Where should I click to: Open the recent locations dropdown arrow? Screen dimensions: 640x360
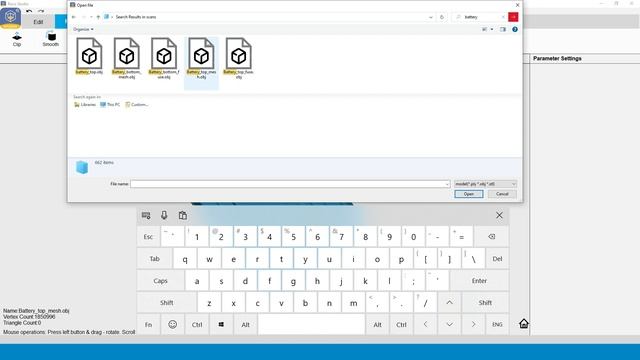91,17
